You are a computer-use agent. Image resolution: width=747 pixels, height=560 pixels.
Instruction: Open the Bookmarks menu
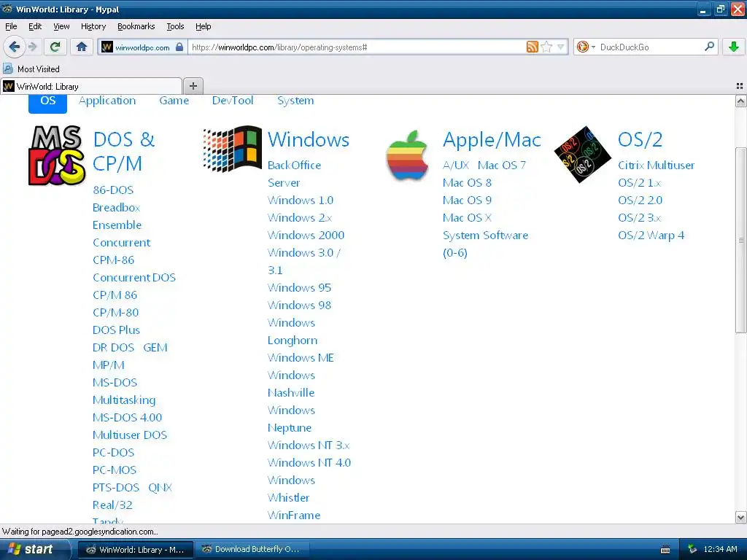coord(136,26)
